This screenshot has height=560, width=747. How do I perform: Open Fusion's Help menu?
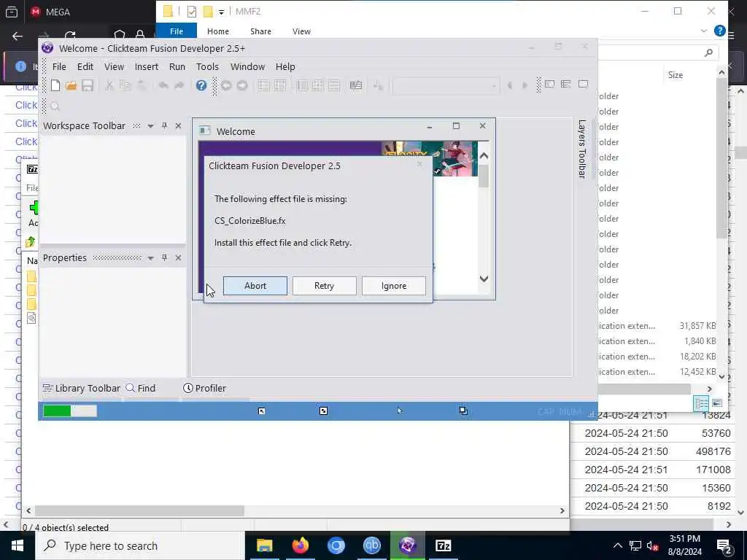pyautogui.click(x=285, y=66)
